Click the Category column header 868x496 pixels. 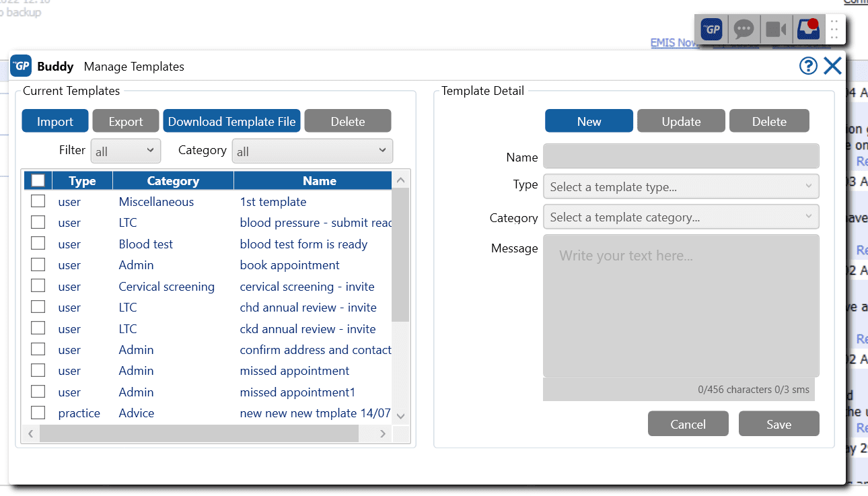click(173, 180)
